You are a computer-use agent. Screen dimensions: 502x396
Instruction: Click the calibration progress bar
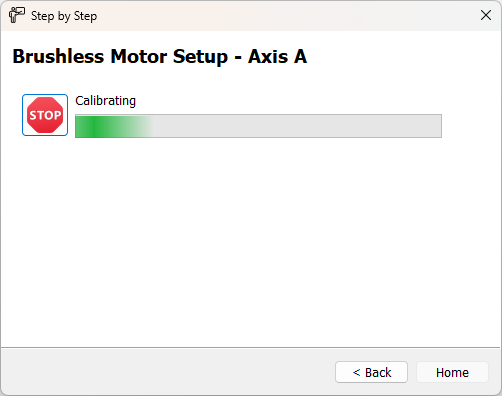pos(258,126)
